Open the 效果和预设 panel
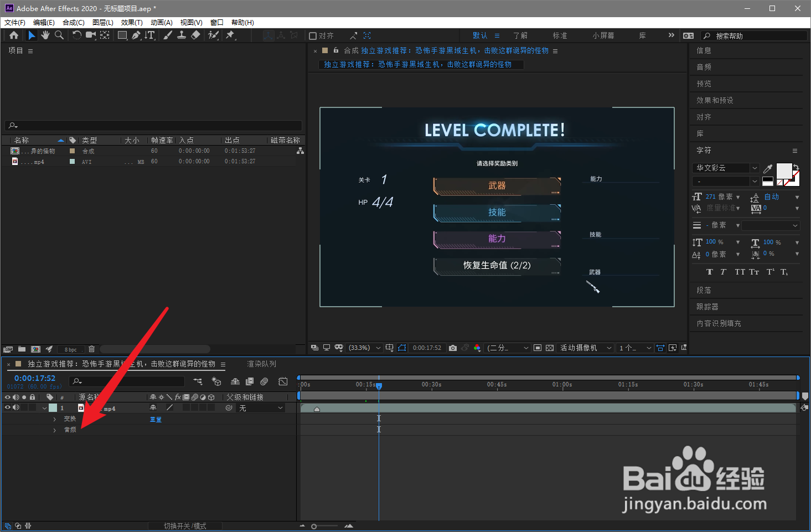 715,100
